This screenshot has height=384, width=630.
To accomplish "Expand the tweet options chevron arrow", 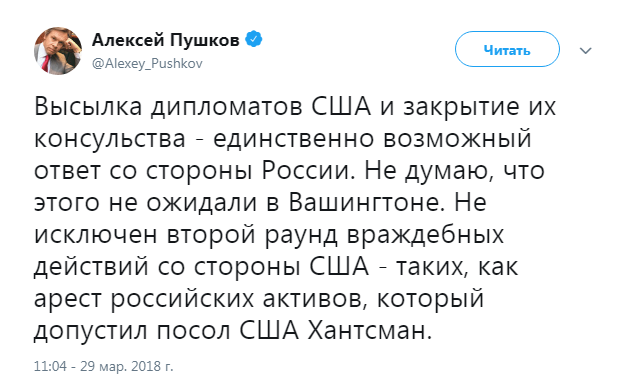I will [x=586, y=51].
